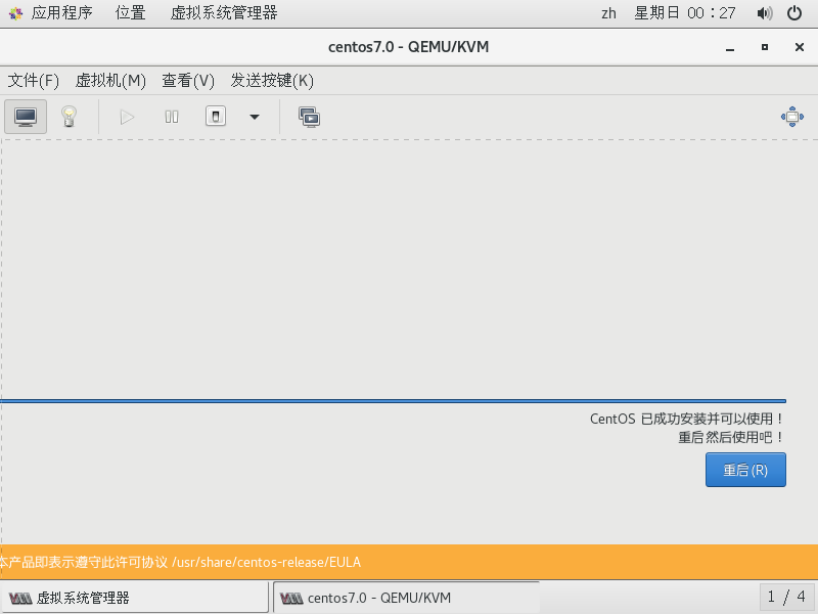Shut down the virtual machine power button
The width and height of the screenshot is (818, 614).
(215, 116)
